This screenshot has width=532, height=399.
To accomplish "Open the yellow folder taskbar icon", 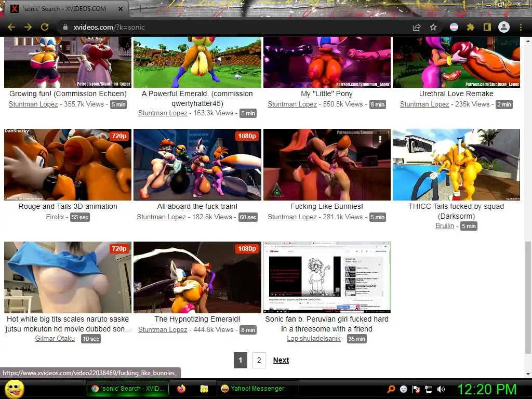I will tap(204, 389).
